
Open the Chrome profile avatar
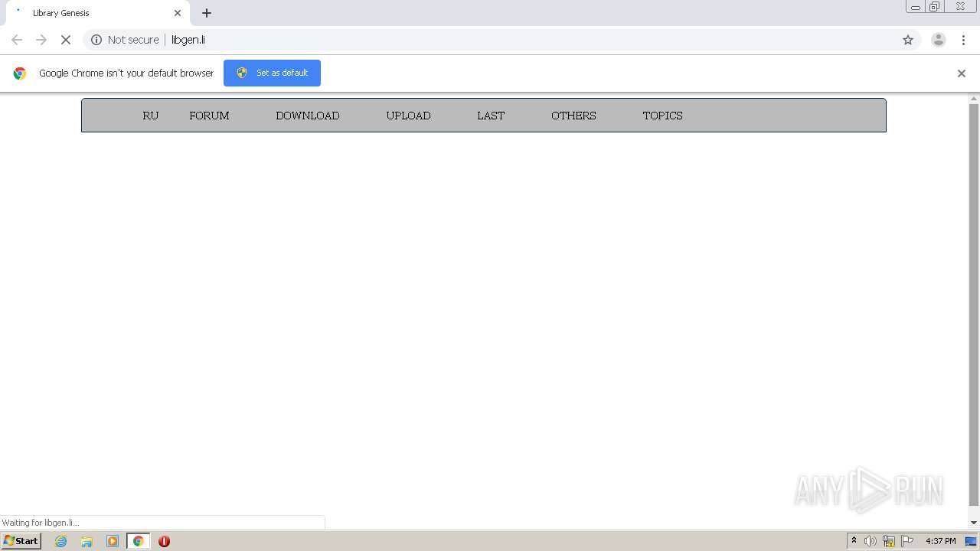(939, 40)
